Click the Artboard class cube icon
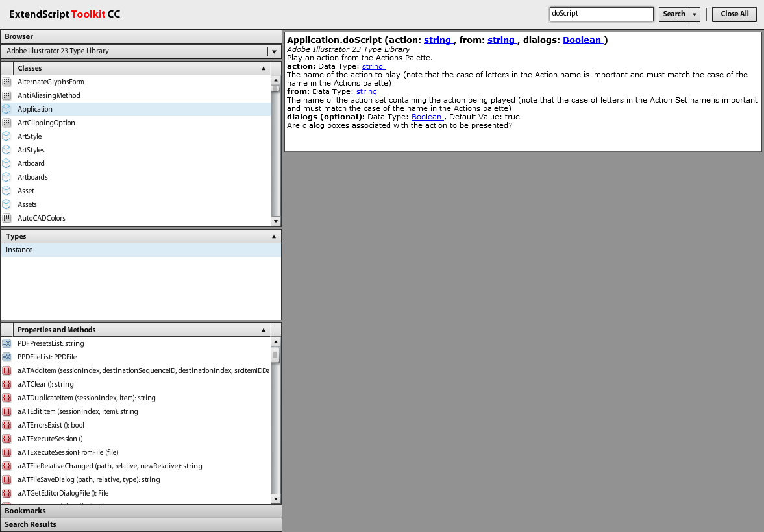The image size is (764, 532). coord(7,163)
